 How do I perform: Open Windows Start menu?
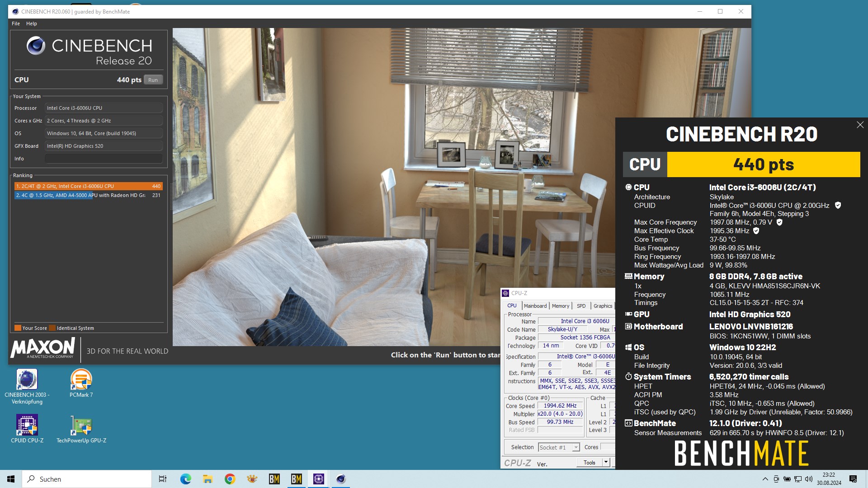pos(11,479)
